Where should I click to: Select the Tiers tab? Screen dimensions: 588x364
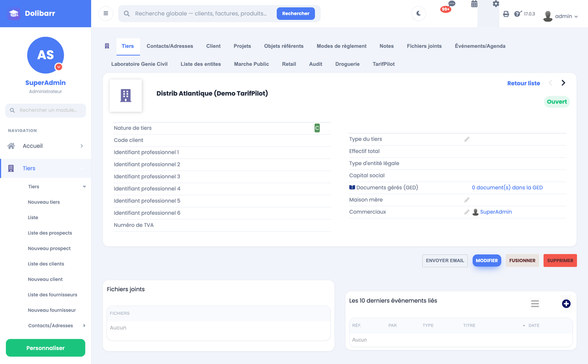(128, 46)
